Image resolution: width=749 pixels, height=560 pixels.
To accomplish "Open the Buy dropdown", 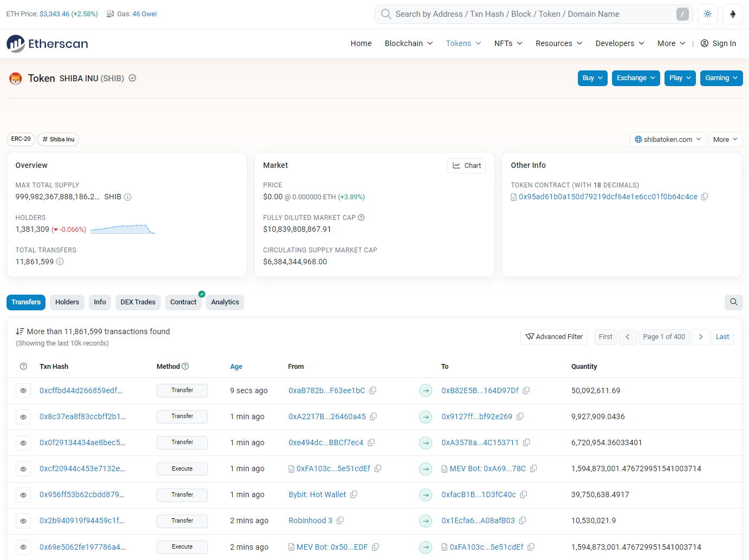I will click(592, 78).
